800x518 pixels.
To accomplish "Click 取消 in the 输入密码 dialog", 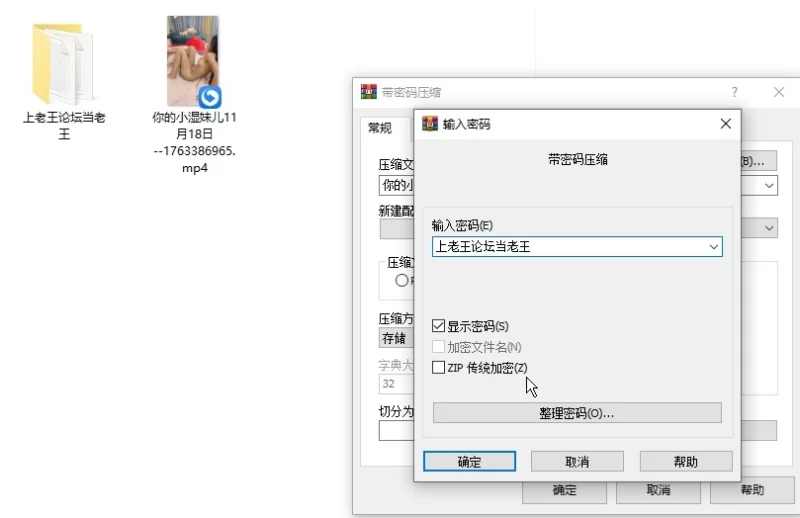I will click(577, 461).
